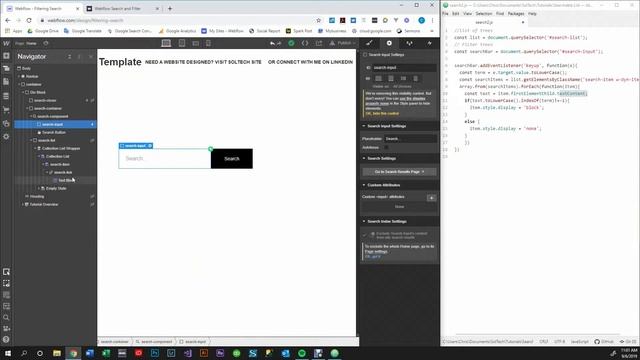
Task: Switch to the Interactions lightning tab
Action: pos(429,43)
